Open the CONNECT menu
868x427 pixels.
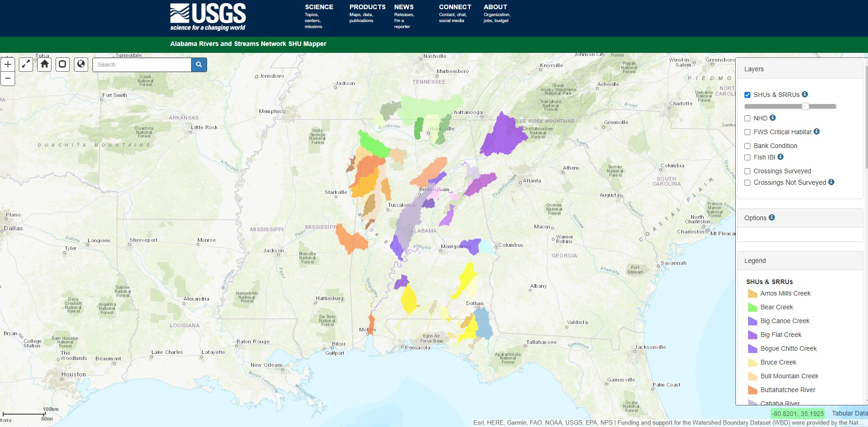(455, 7)
